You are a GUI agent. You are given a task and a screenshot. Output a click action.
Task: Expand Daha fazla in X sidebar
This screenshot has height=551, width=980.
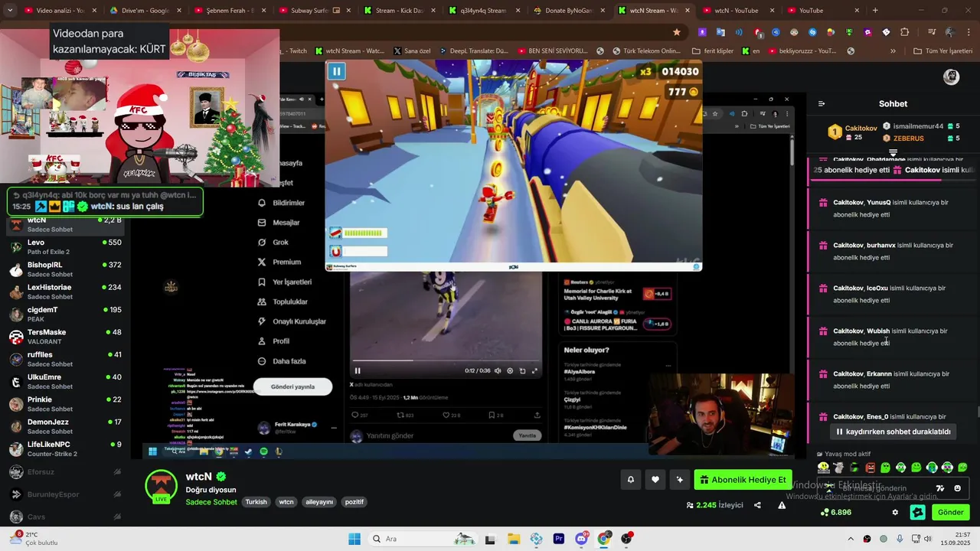click(x=282, y=361)
